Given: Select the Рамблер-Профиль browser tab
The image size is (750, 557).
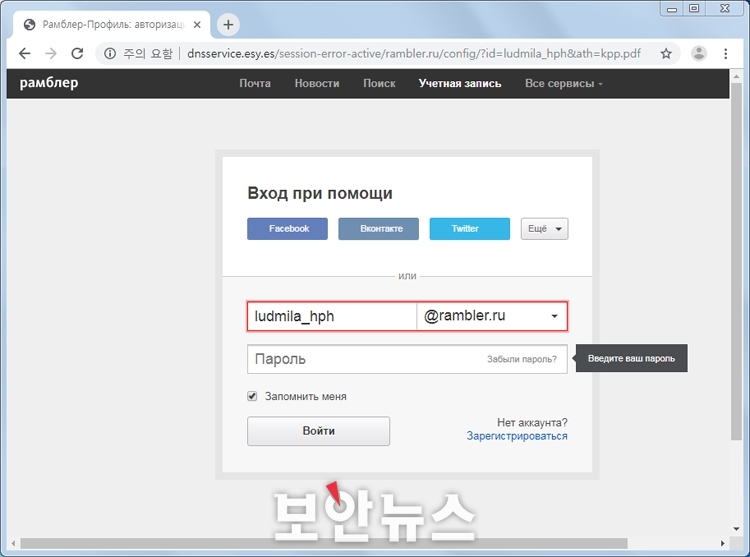Looking at the screenshot, I should [111, 24].
